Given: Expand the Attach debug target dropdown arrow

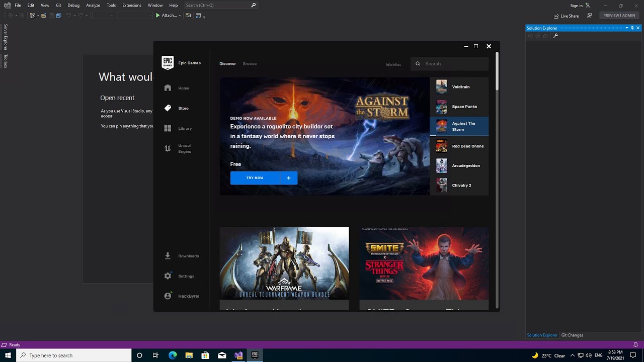Looking at the screenshot, I should coord(180,16).
